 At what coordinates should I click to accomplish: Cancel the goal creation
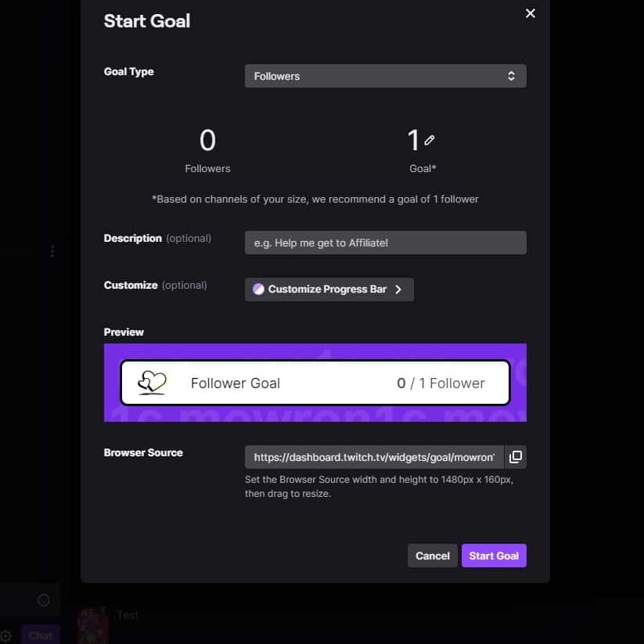(432, 556)
